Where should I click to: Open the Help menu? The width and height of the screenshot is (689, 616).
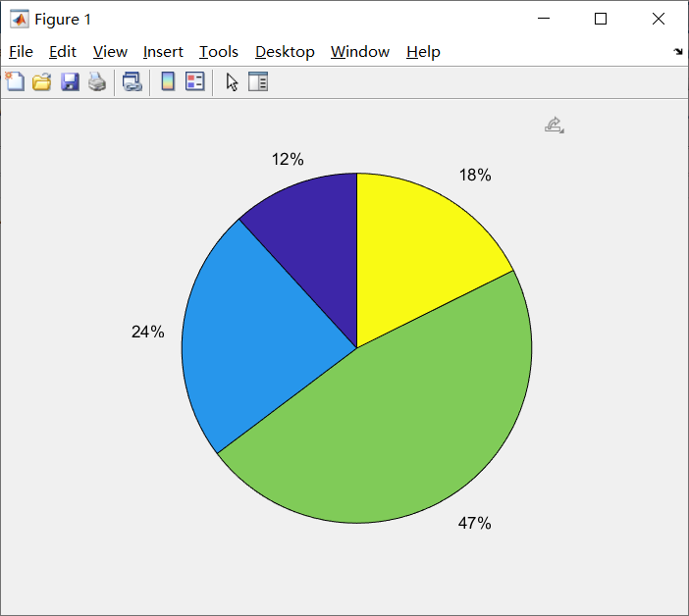pos(423,52)
